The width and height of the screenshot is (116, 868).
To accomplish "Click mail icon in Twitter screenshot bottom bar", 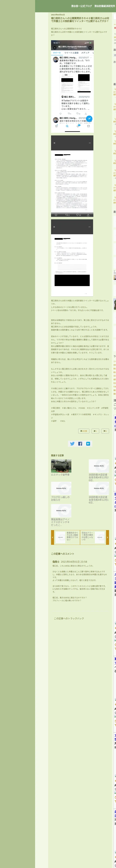I will (x=88, y=126).
